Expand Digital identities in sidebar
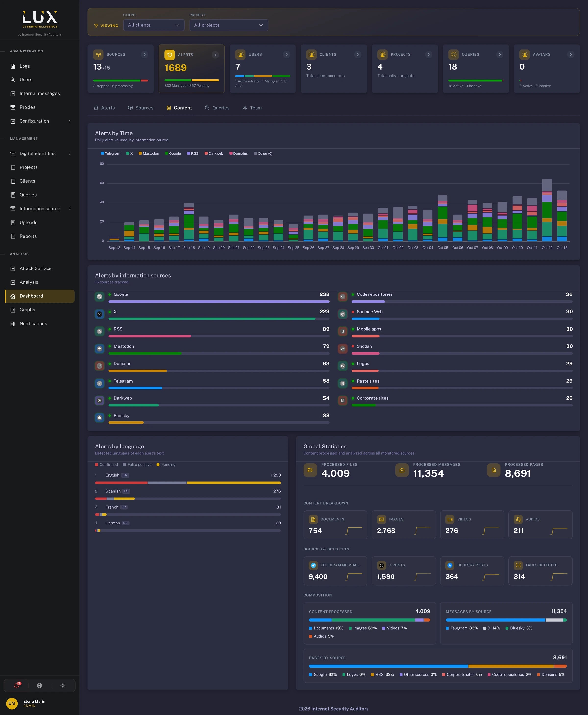Image resolution: width=588 pixels, height=715 pixels. coord(40,153)
